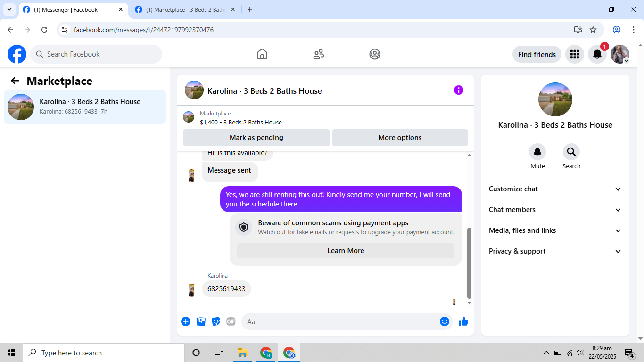
Task: Open the emoji picker
Action: 445,321
